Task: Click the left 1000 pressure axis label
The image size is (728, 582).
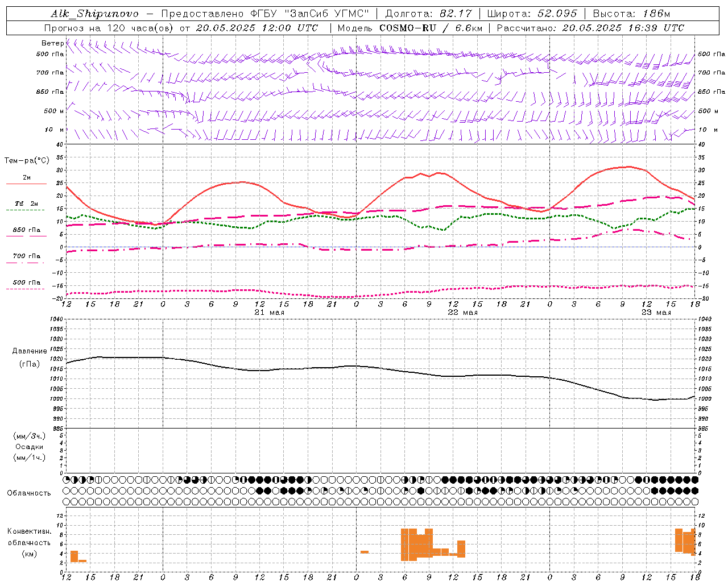Action: tap(57, 399)
